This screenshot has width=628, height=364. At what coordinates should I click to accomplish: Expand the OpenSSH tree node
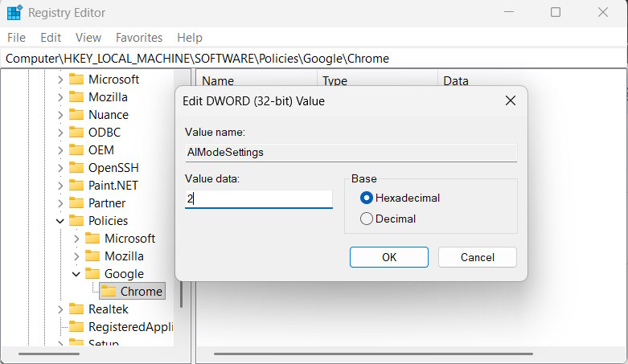click(x=60, y=167)
